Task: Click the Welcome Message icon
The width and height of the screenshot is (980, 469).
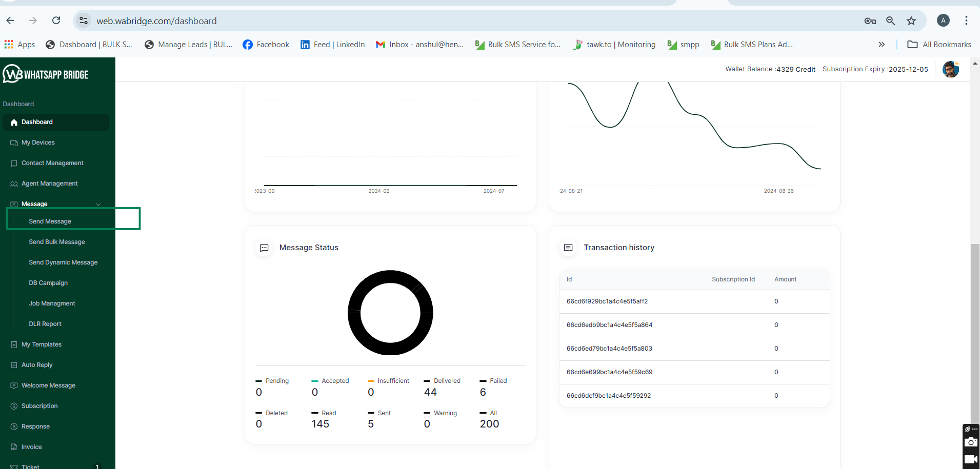Action: click(14, 385)
